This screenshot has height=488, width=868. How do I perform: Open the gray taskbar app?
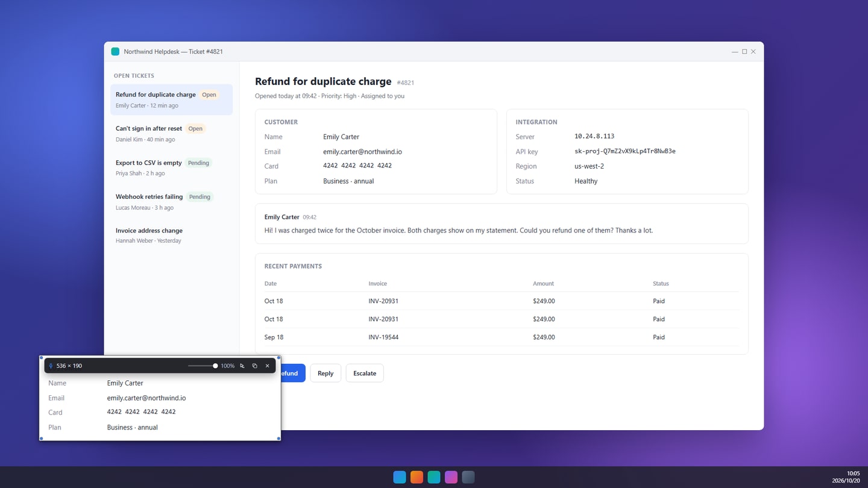coord(468,477)
